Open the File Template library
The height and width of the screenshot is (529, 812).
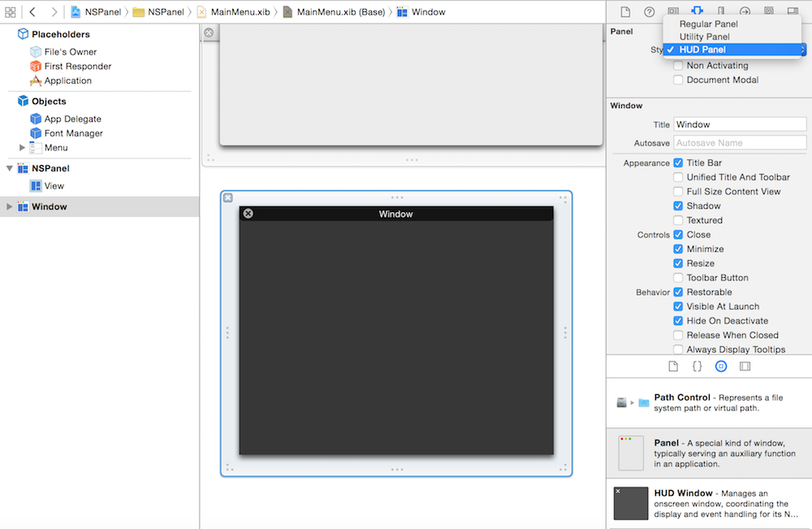tap(674, 366)
